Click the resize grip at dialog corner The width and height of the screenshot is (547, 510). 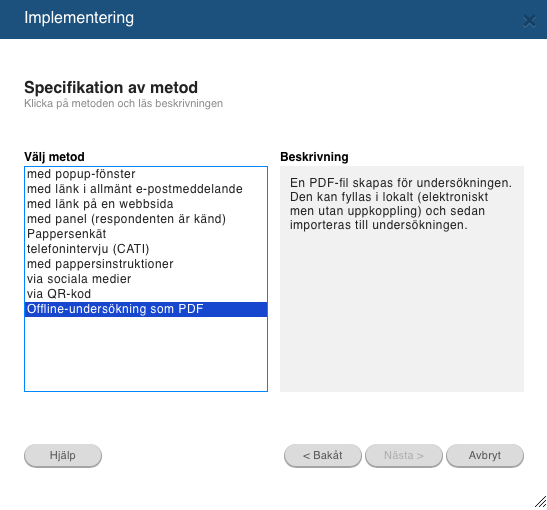coord(541,502)
